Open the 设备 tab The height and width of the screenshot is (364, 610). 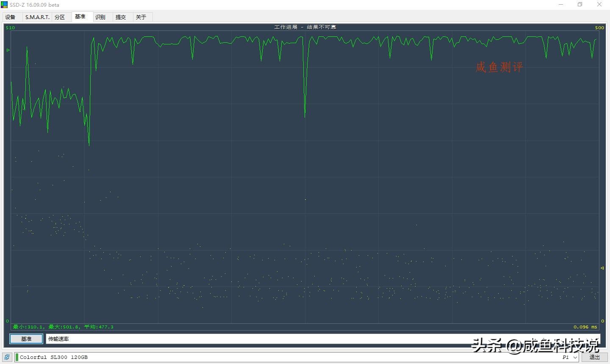[x=11, y=17]
